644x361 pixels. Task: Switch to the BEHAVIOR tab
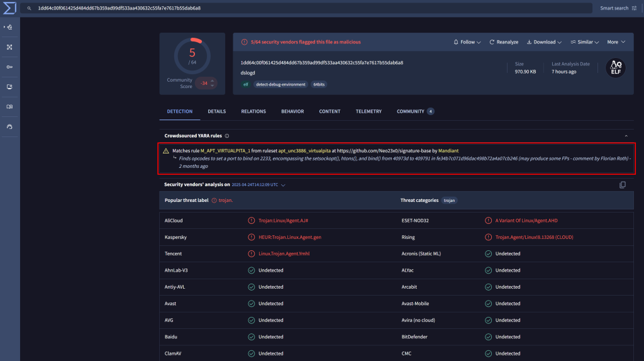point(292,111)
